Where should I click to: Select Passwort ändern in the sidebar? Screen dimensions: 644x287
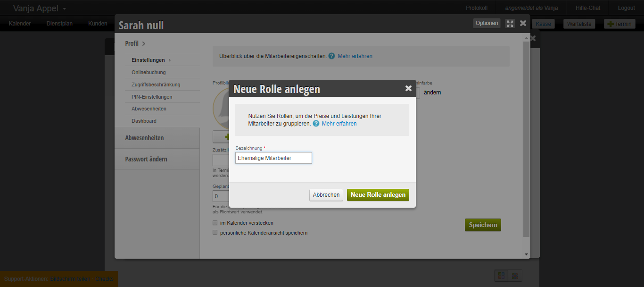click(146, 159)
